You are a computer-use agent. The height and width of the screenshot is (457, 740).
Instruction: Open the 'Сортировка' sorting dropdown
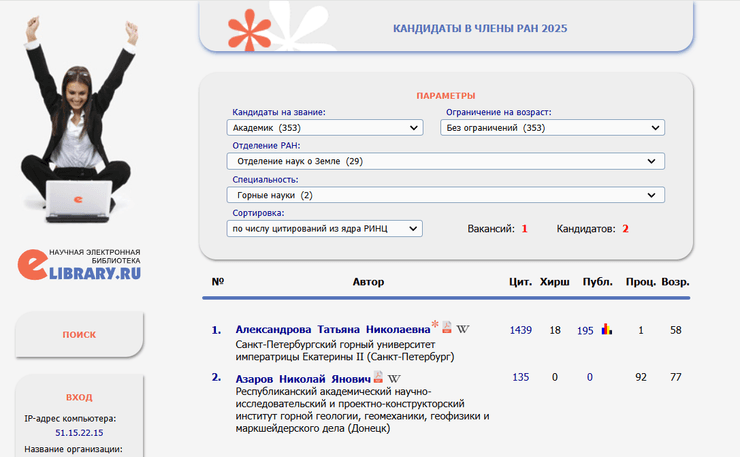point(325,229)
